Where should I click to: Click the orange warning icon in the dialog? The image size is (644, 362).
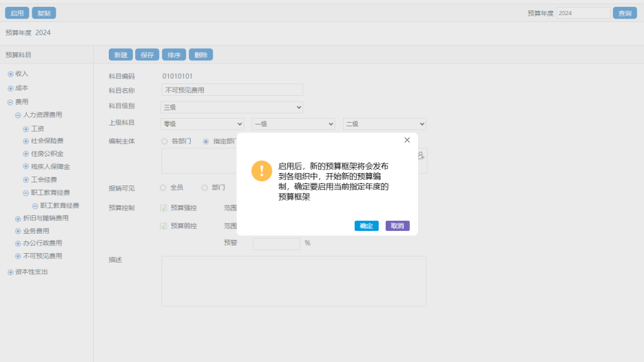262,171
